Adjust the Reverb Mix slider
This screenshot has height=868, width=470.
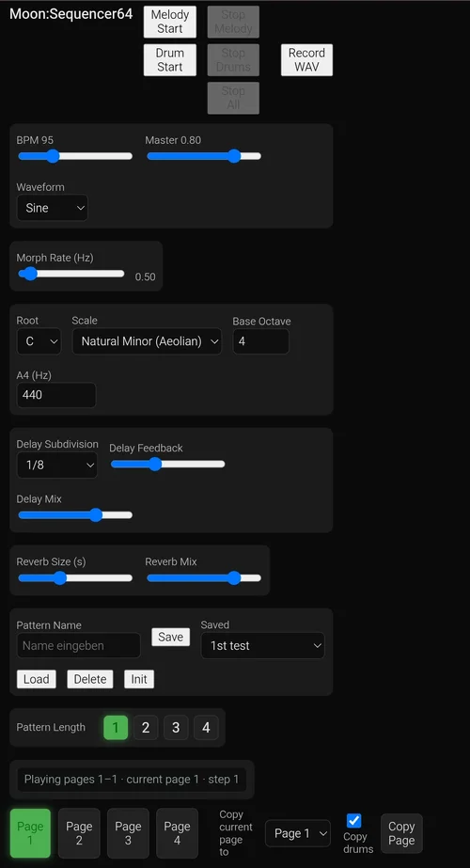click(204, 578)
